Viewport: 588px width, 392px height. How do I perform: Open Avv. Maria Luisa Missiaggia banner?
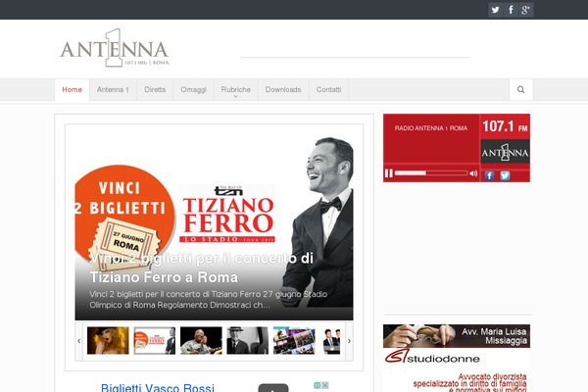[x=457, y=336]
